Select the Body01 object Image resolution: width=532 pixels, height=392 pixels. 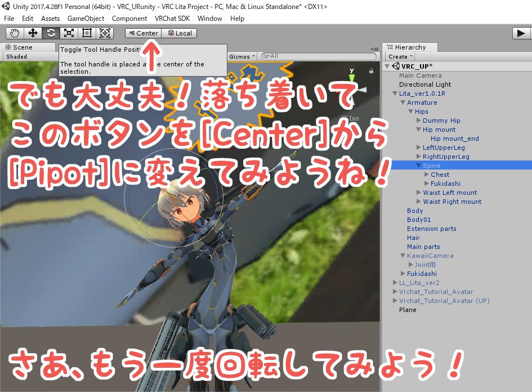419,220
